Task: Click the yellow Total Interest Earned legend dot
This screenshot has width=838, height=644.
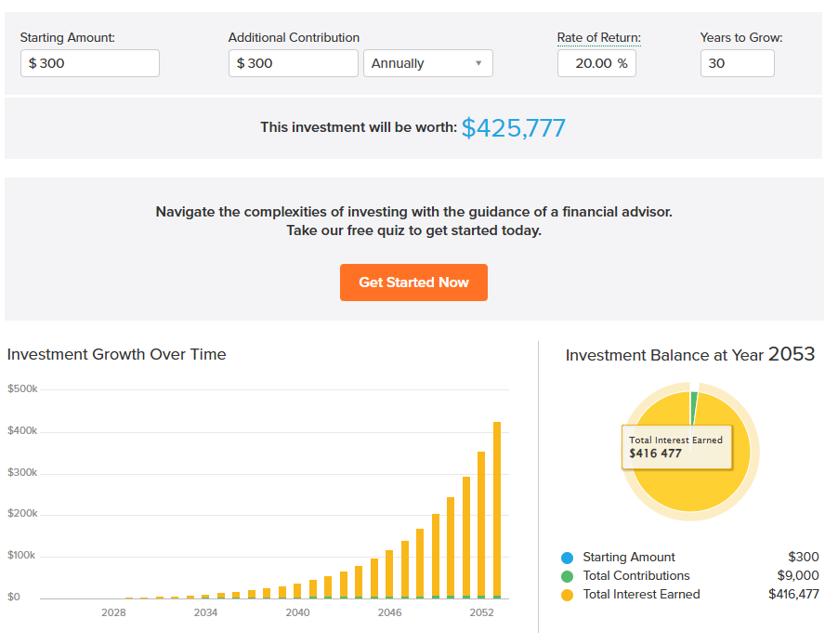Action: (x=568, y=595)
